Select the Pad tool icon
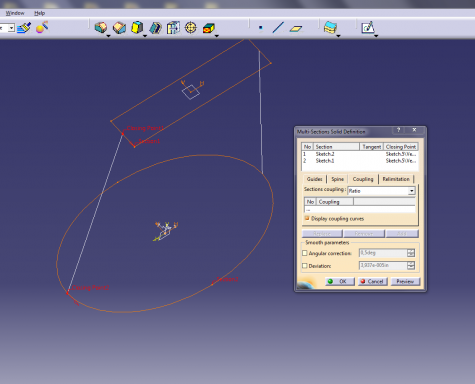The image size is (475, 384). (101, 27)
